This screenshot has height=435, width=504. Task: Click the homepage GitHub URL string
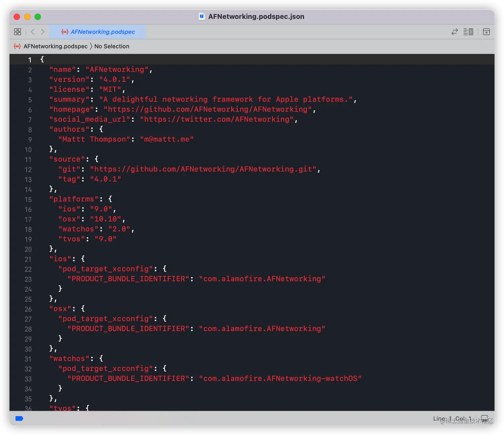tap(208, 109)
